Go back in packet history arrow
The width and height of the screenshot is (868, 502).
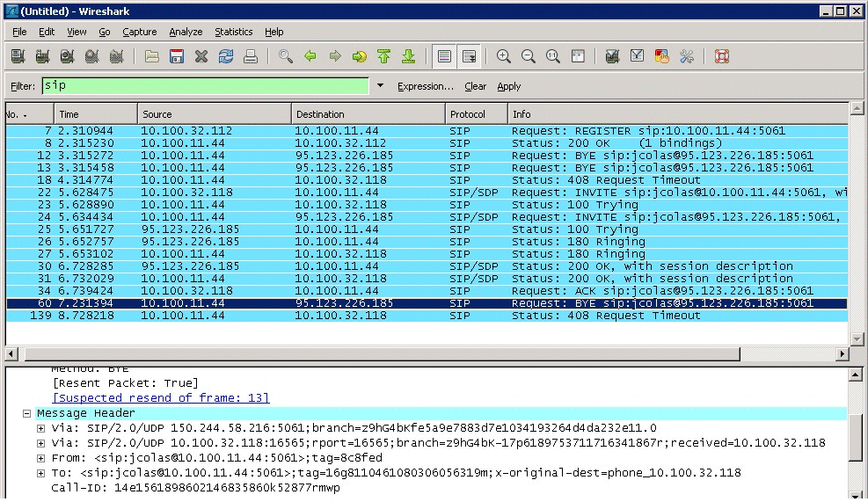pos(310,56)
